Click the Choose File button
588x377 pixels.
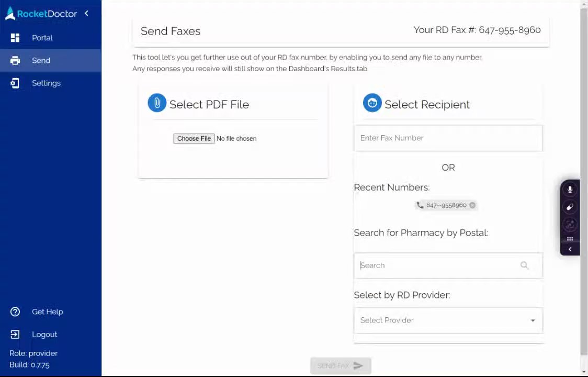pyautogui.click(x=194, y=139)
